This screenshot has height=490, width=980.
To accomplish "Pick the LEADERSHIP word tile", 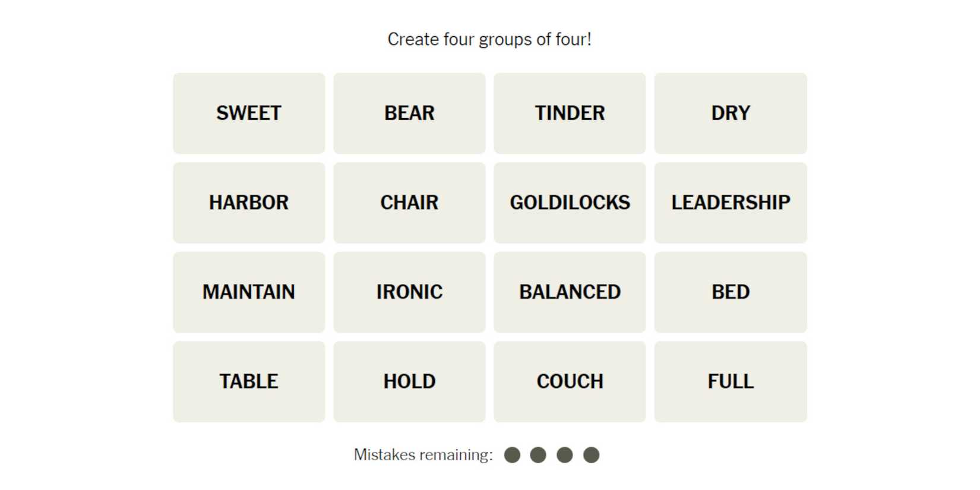I will tap(730, 203).
